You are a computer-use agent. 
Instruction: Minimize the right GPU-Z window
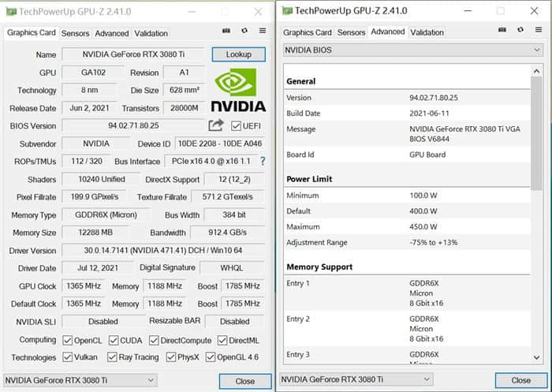click(x=468, y=11)
